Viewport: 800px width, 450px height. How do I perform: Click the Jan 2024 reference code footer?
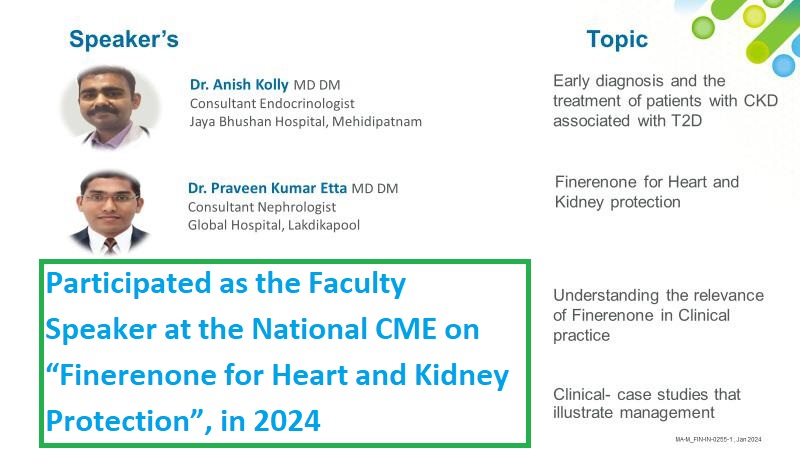point(718,439)
